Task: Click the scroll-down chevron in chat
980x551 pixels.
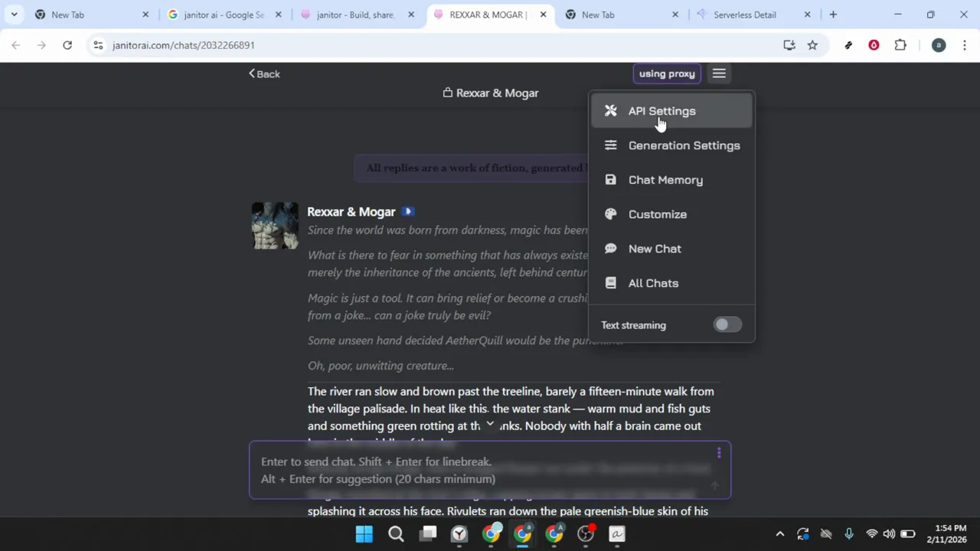Action: (490, 424)
